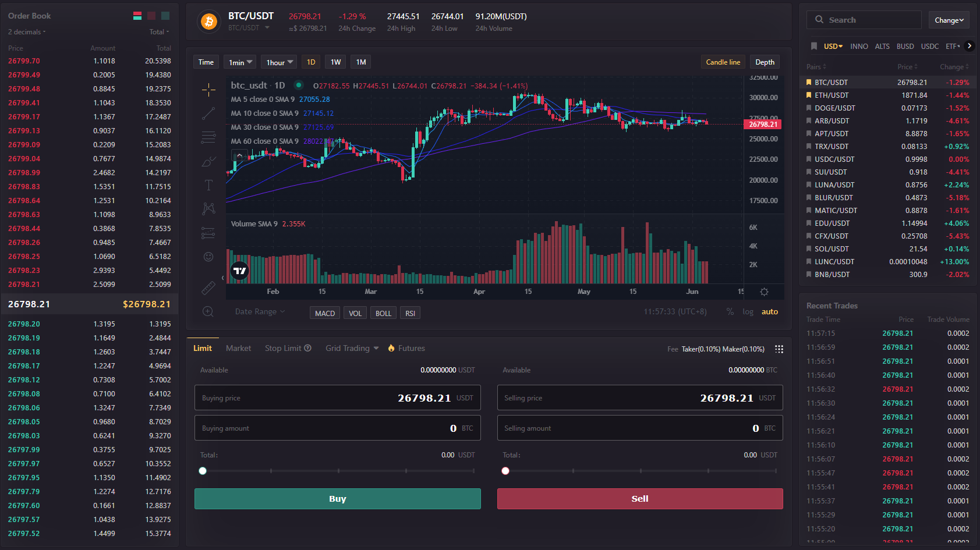This screenshot has width=980, height=550.
Task: Toggle percent scale on chart
Action: 730,312
